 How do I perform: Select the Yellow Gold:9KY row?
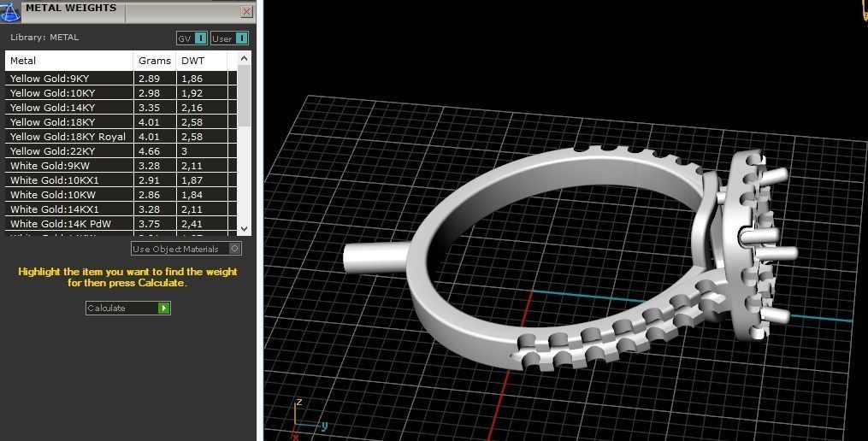[x=121, y=78]
